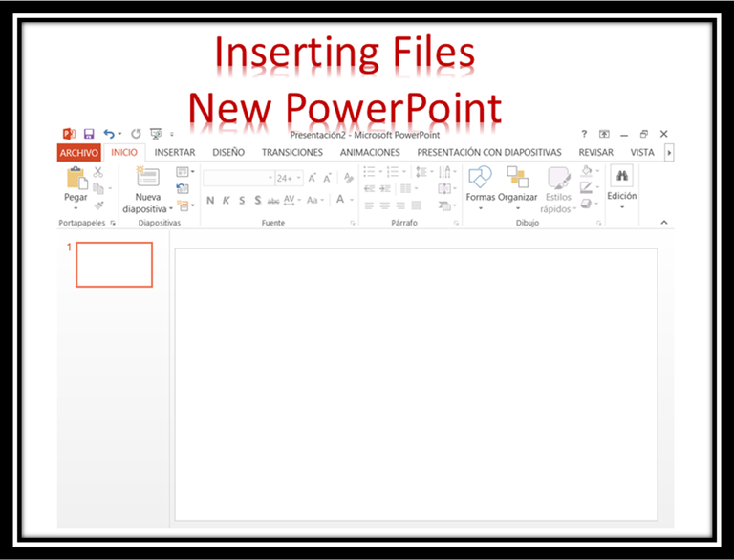Open the ARCHIVO tab
734x560 pixels.
click(x=79, y=153)
